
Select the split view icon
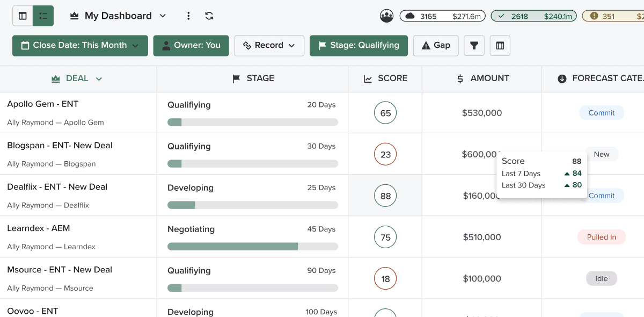22,16
